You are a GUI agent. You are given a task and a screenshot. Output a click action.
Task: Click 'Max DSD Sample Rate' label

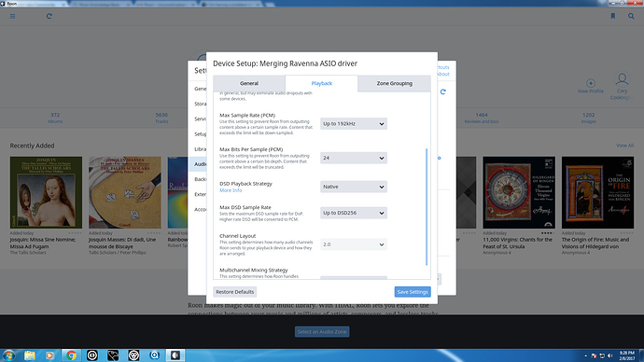tap(245, 207)
